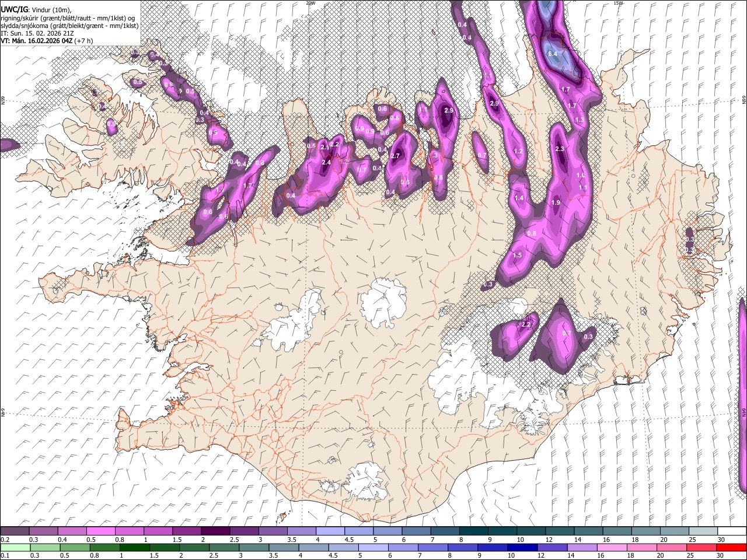Select the 1.4 precipitation value label
This screenshot has width=747, height=560.
[519, 198]
